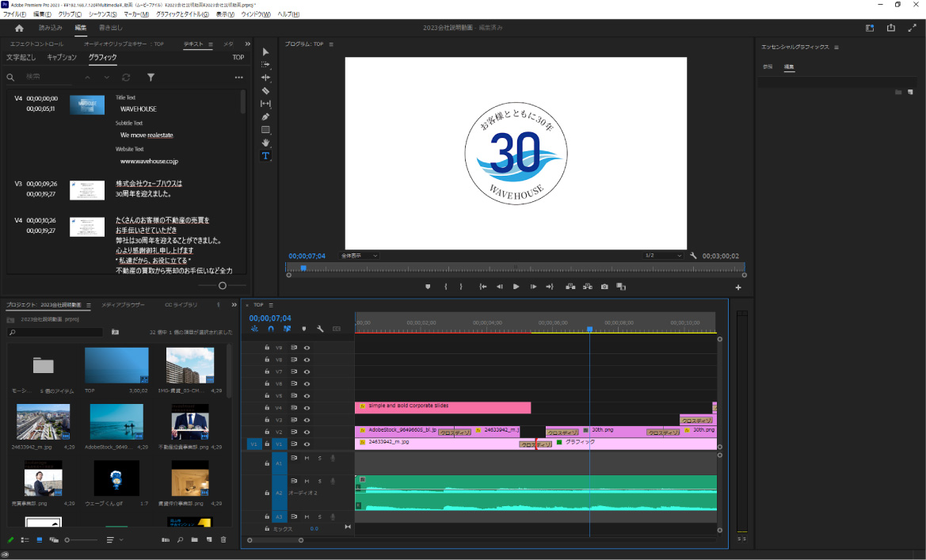Click Export Frame camera icon
The image size is (926, 560).
pyautogui.click(x=604, y=287)
